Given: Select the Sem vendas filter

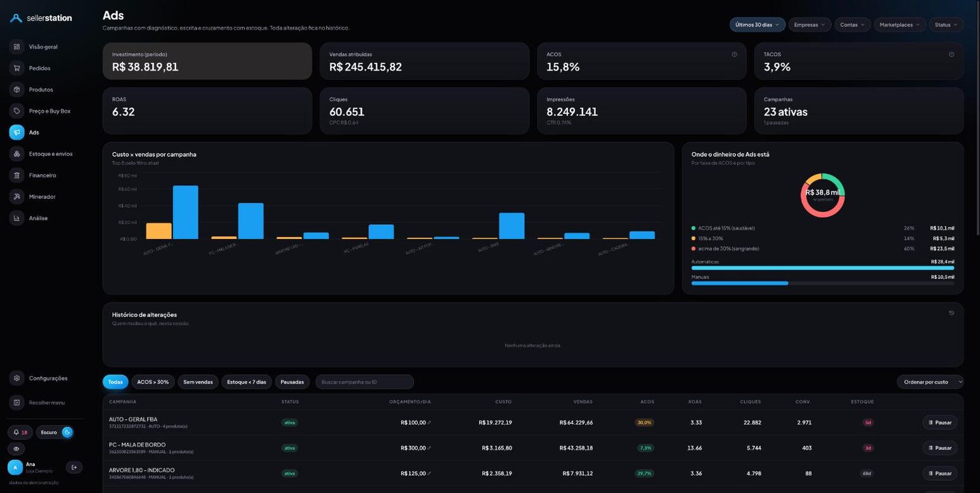Looking at the screenshot, I should pyautogui.click(x=198, y=382).
